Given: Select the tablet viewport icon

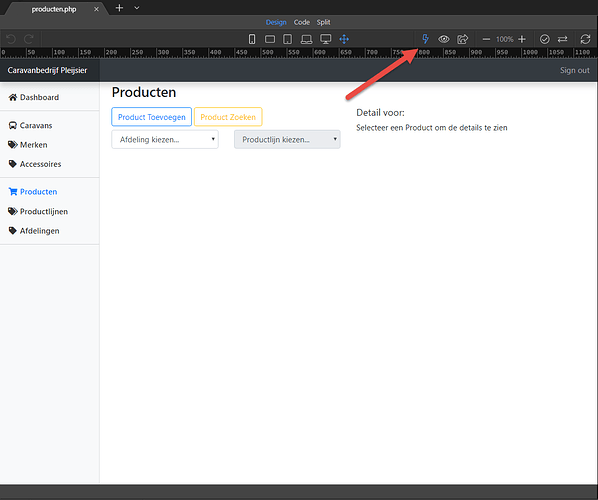Looking at the screenshot, I should (x=288, y=39).
